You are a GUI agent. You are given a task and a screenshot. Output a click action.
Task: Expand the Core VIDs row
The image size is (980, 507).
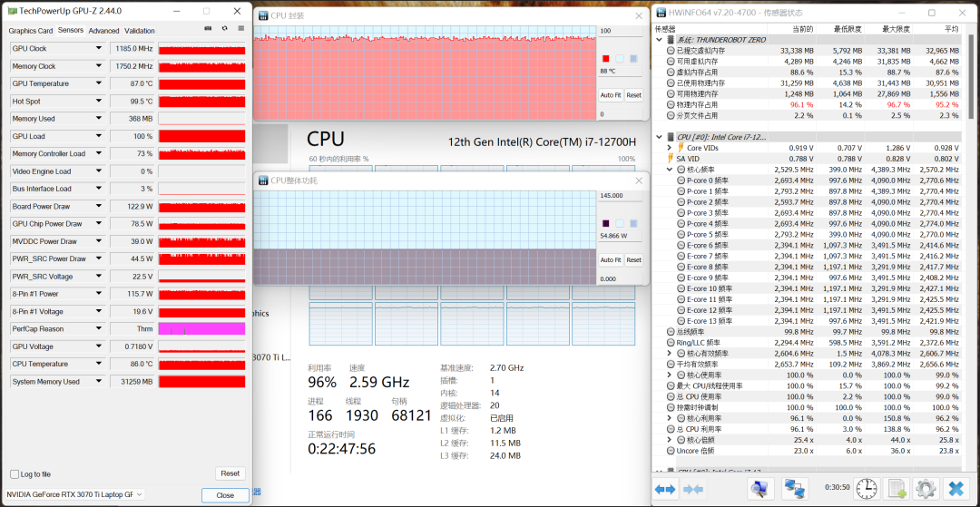(670, 148)
